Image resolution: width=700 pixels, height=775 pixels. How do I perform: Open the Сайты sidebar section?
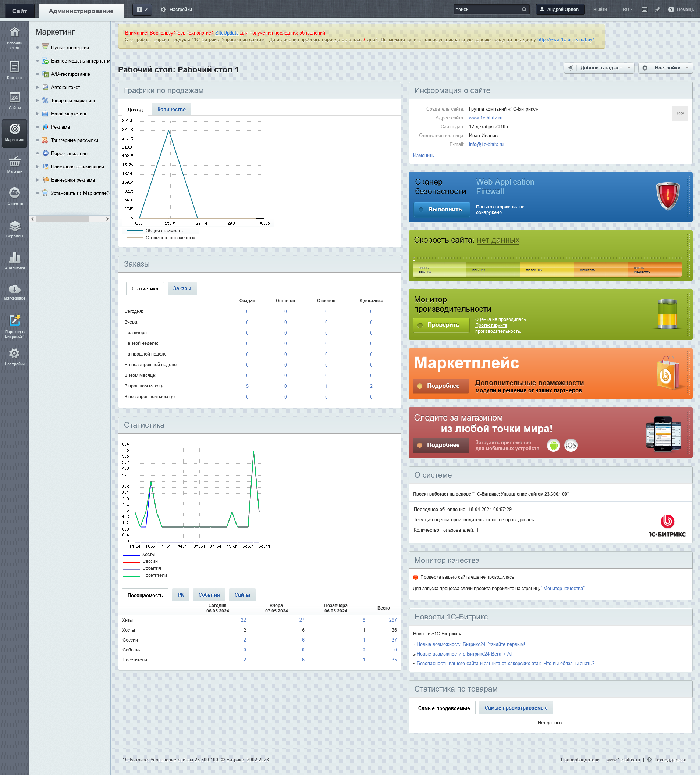[15, 101]
